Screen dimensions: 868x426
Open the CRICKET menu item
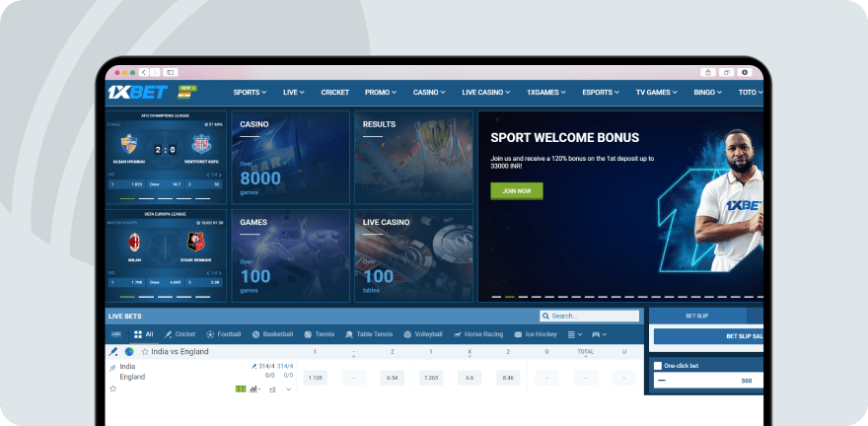click(x=335, y=93)
